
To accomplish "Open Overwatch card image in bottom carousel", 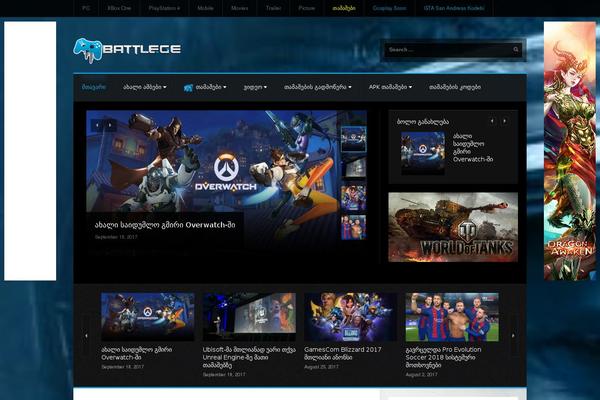I will pos(148,317).
